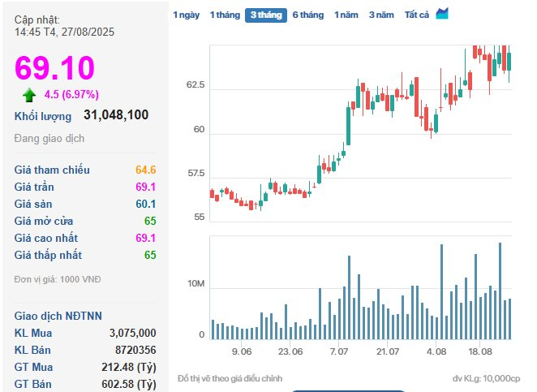Image resolution: width=537 pixels, height=392 pixels.
Task: Click the active 3 tháng tab
Action: coord(267,15)
